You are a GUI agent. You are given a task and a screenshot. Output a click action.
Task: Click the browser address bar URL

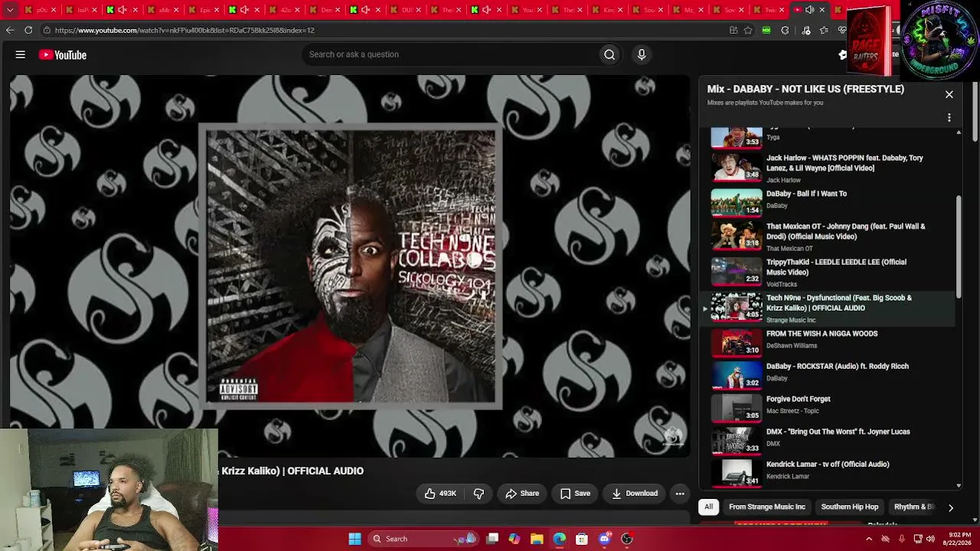185,30
